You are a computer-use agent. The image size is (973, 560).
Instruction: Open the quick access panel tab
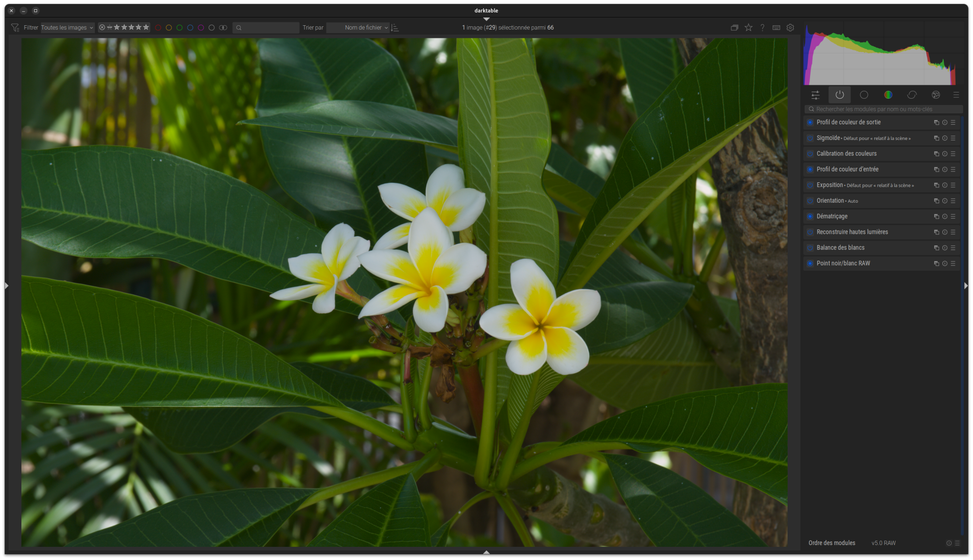(x=815, y=95)
